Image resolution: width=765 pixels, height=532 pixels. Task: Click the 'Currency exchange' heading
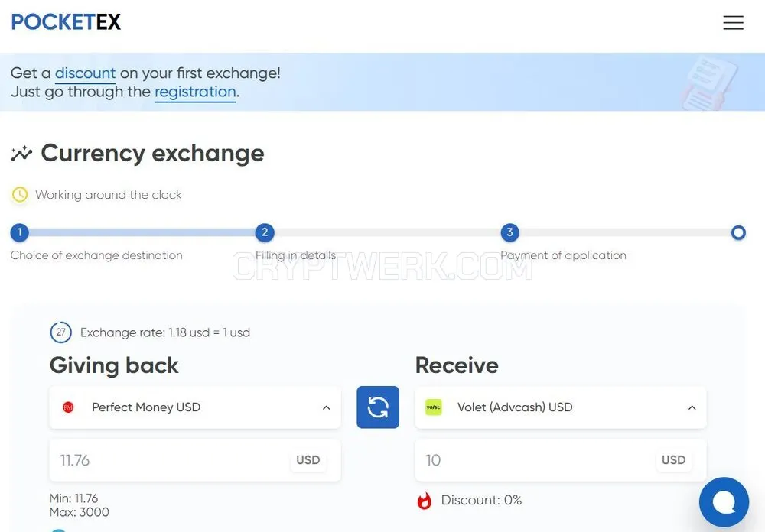click(x=153, y=154)
